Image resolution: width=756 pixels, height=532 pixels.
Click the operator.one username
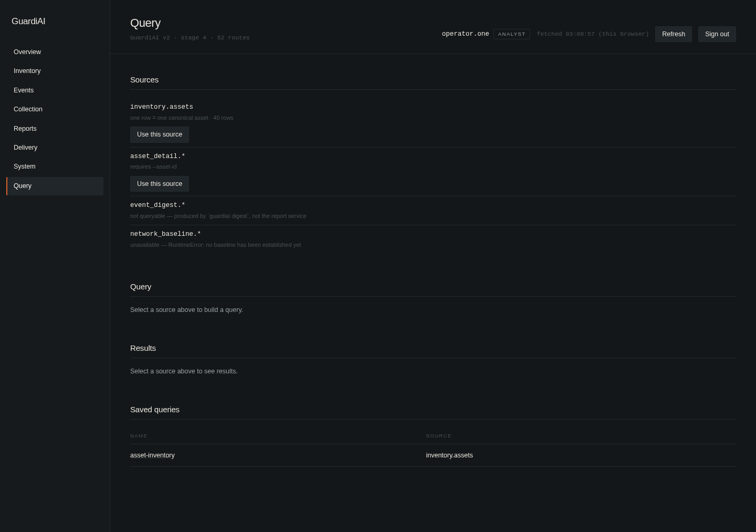click(x=465, y=34)
